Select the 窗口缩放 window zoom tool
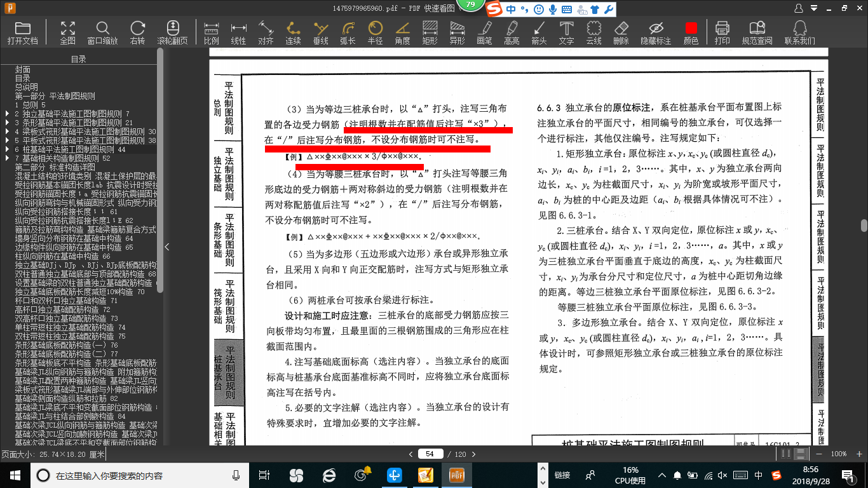Screen dimensions: 868x488 [x=102, y=33]
